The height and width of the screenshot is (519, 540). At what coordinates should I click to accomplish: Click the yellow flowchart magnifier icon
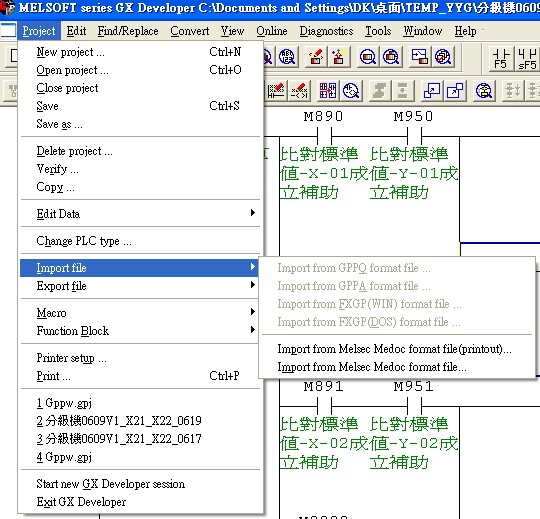(484, 91)
